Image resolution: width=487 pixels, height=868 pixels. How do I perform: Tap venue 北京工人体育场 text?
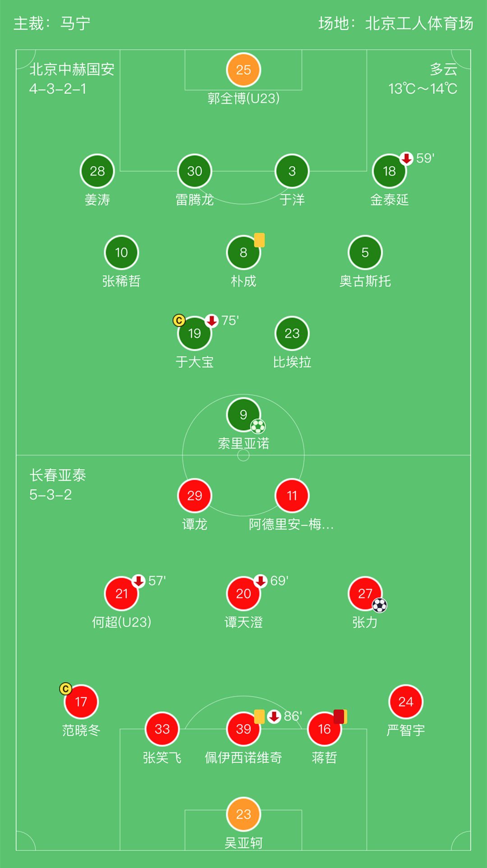(419, 23)
